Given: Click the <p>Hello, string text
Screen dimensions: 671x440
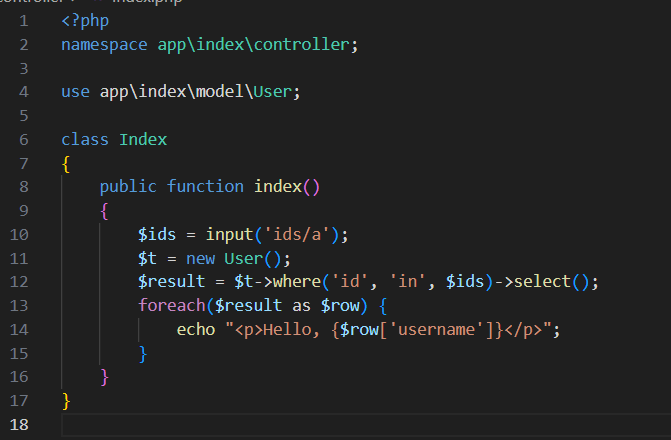Looking at the screenshot, I should click(x=277, y=330).
